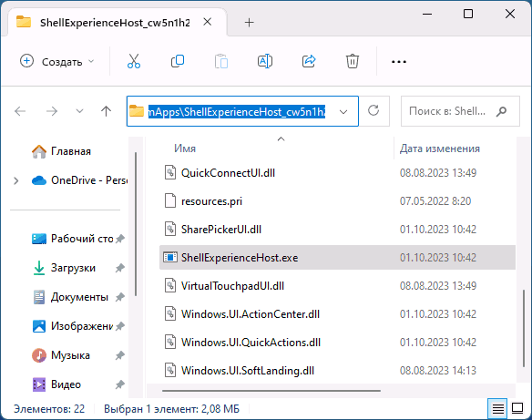This screenshot has height=420, width=532.
Task: Click the Поиск search field
Action: [460, 111]
